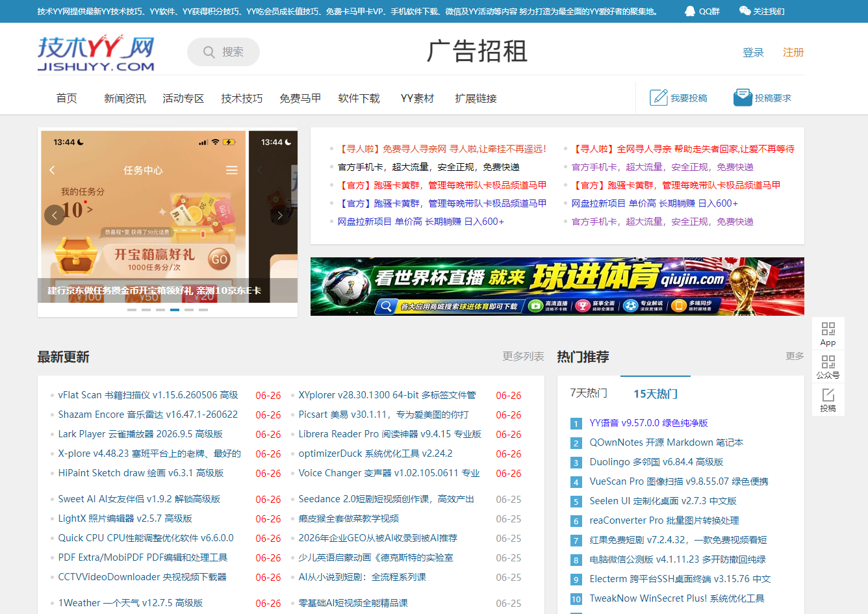Viewport: 868px width, 614px height.
Task: Open Sweet AI AI女友伴侣 article
Action: tap(139, 499)
